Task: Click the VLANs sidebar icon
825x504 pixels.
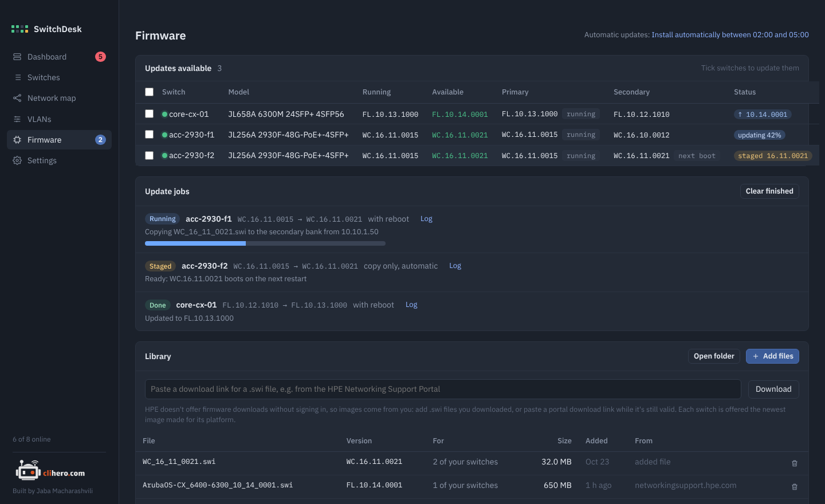Action: click(17, 119)
